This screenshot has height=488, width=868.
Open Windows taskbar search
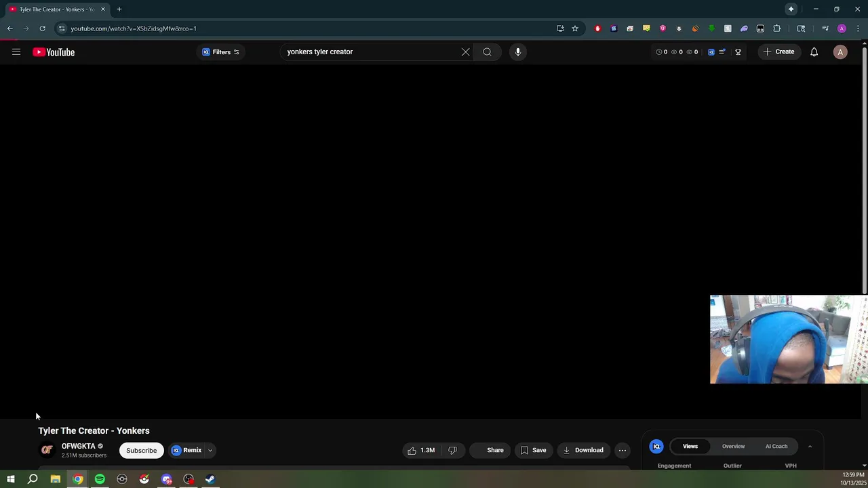point(33,479)
